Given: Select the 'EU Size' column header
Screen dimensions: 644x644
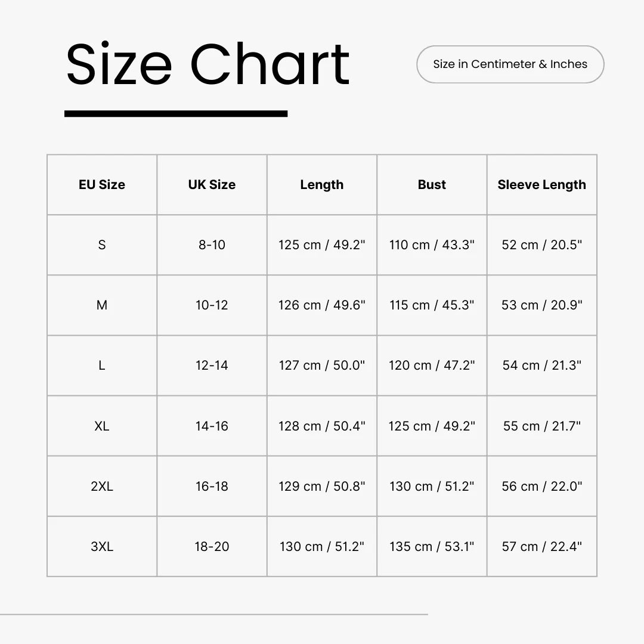Looking at the screenshot, I should click(x=102, y=185).
